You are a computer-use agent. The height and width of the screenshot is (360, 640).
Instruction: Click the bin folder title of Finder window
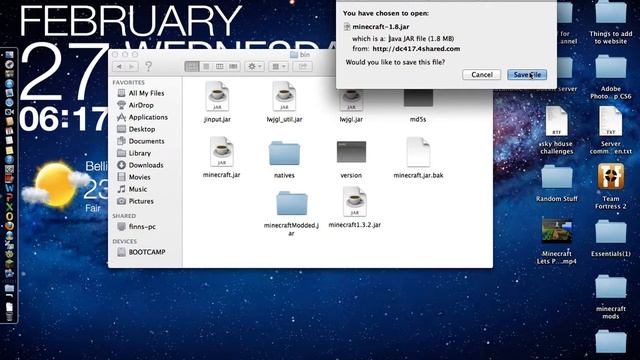[300, 54]
